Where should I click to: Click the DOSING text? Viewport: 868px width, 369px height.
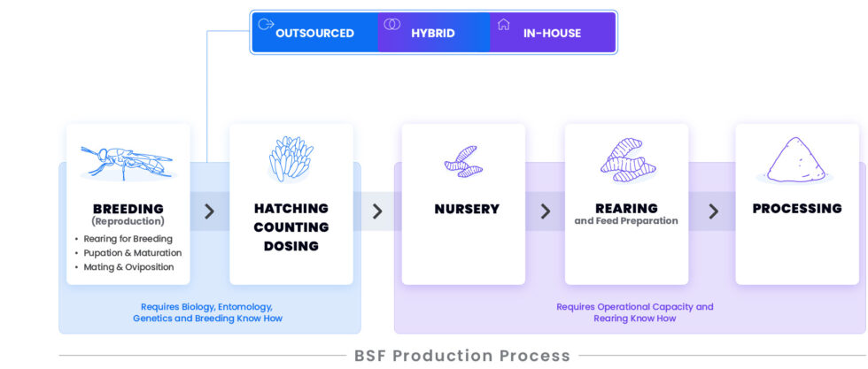pos(291,246)
